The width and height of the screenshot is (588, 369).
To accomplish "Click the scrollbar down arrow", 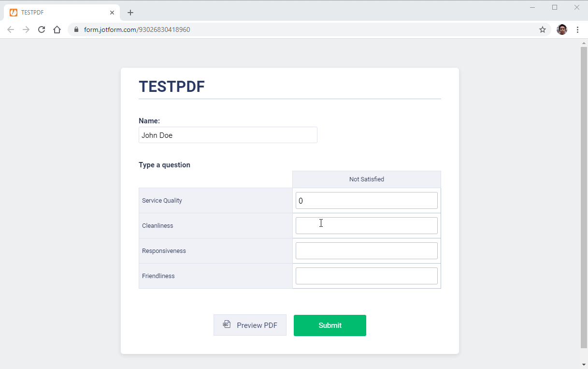I will 584,364.
